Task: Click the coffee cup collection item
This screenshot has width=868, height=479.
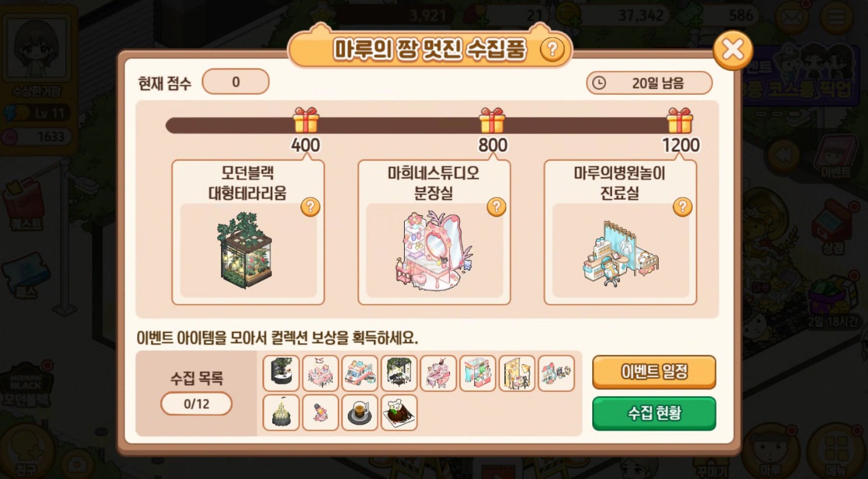Action: (x=360, y=412)
